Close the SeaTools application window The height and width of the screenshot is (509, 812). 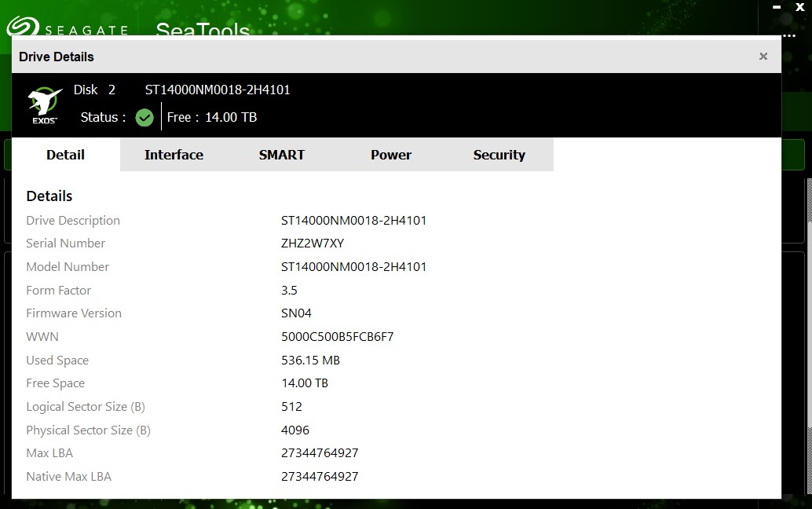pyautogui.click(x=799, y=7)
